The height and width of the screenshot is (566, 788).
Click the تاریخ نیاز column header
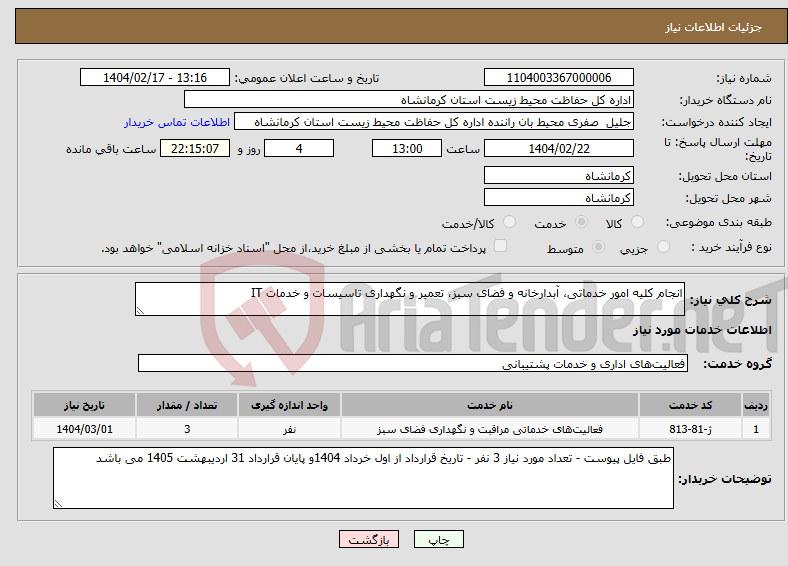[x=84, y=405]
